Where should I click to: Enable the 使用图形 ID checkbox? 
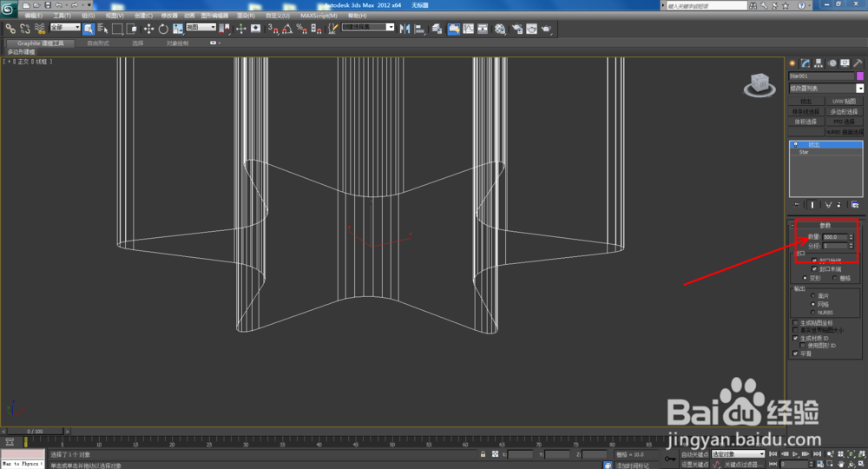point(803,346)
